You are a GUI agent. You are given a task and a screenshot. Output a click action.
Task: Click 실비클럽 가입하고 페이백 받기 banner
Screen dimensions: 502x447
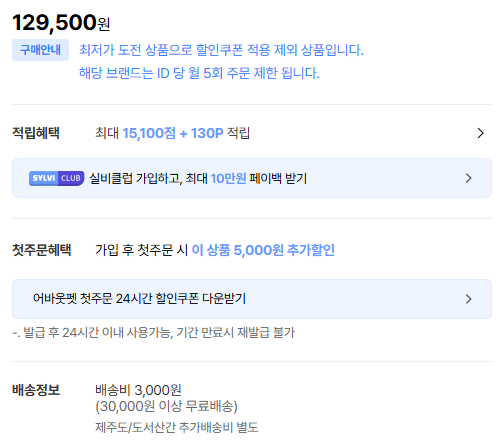(252, 178)
